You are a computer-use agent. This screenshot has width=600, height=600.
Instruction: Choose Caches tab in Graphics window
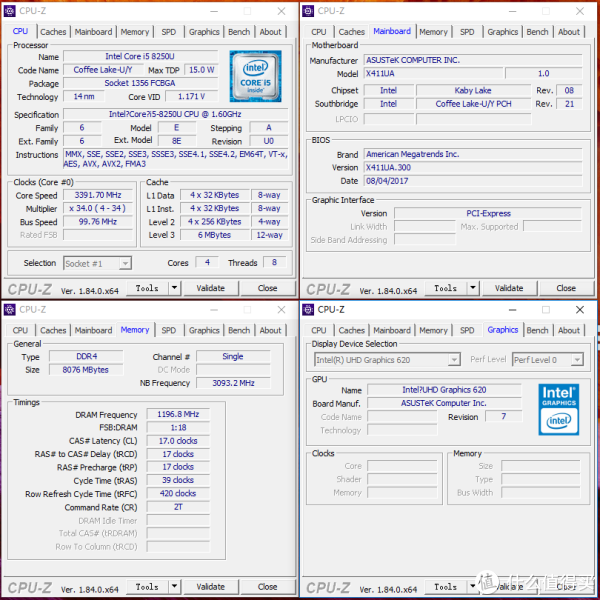[352, 330]
